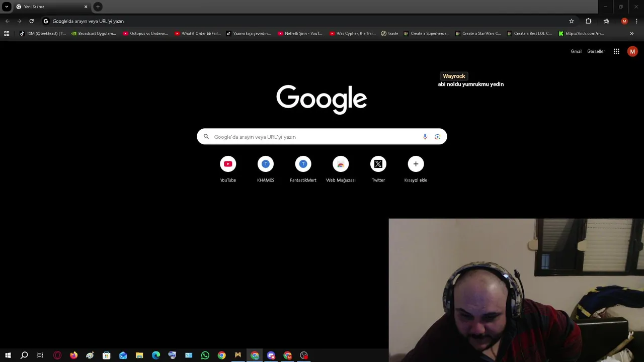Go back to the previous page
The height and width of the screenshot is (362, 644).
coord(7,21)
